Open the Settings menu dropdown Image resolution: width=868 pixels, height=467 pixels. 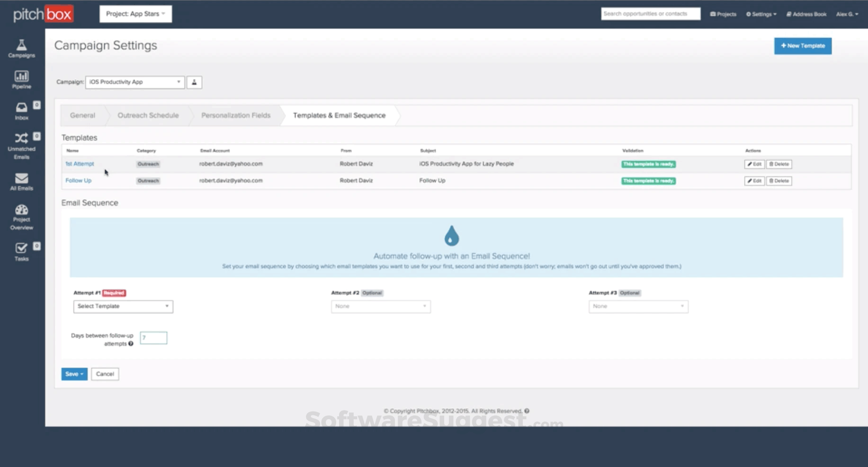point(761,14)
